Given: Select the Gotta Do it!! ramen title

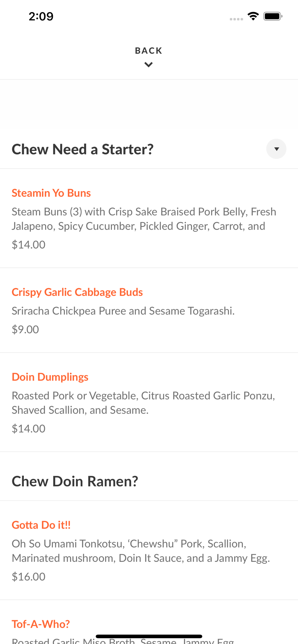Looking at the screenshot, I should coord(41,525).
